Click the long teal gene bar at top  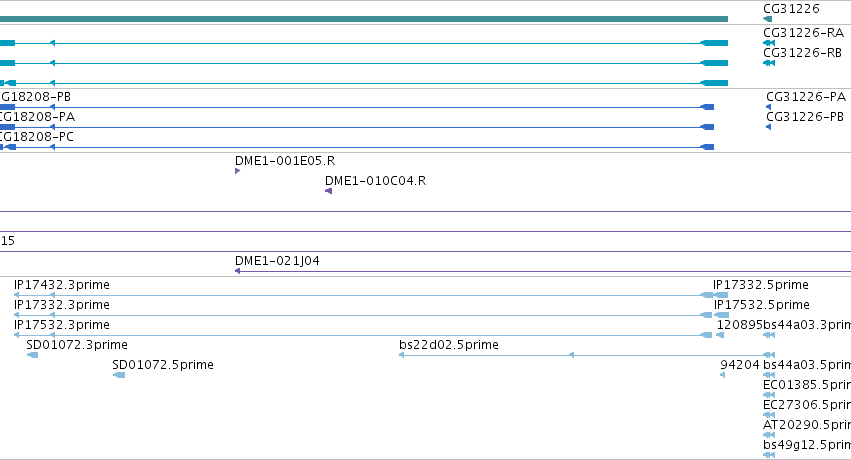[x=364, y=19]
